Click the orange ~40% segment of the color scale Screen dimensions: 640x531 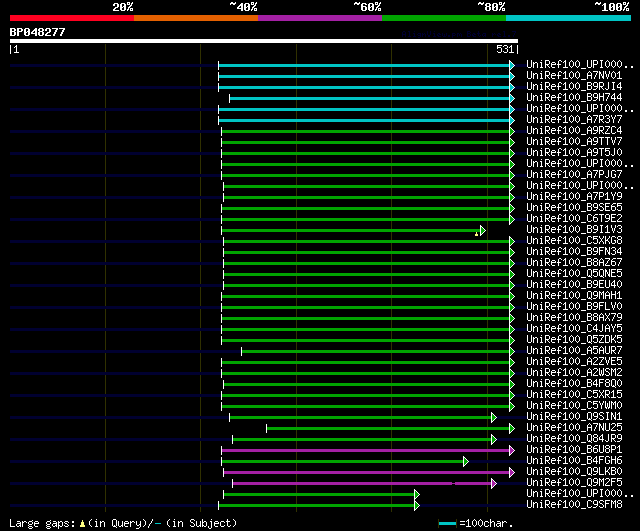(x=196, y=18)
